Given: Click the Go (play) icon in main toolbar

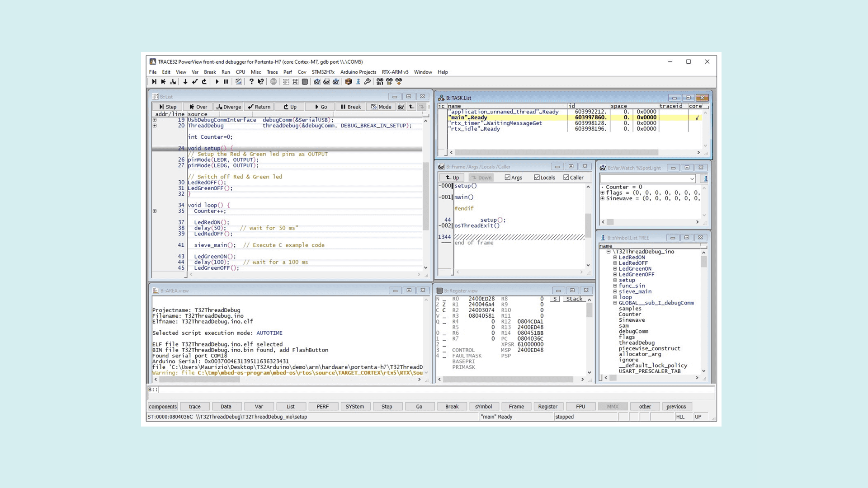Looking at the screenshot, I should [217, 82].
